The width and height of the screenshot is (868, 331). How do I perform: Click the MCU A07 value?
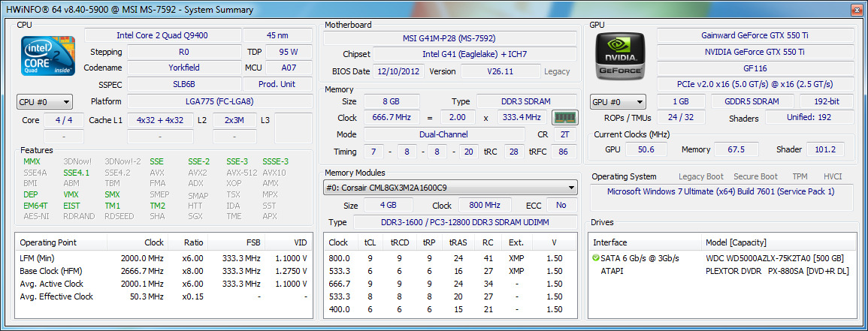pos(289,68)
